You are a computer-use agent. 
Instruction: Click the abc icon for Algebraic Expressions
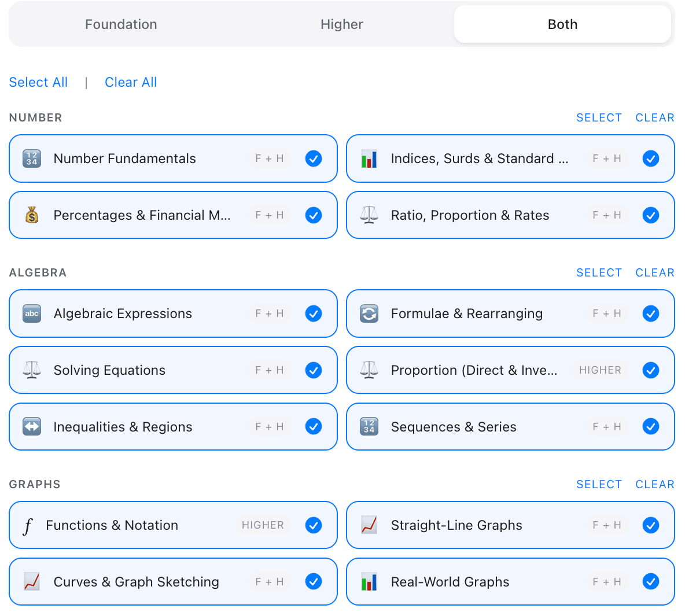coord(32,313)
